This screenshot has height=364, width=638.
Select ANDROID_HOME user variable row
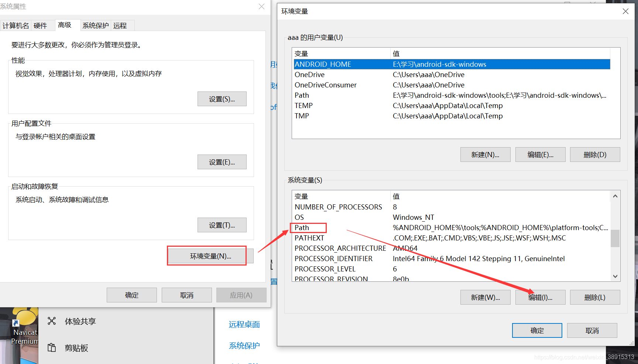point(452,64)
